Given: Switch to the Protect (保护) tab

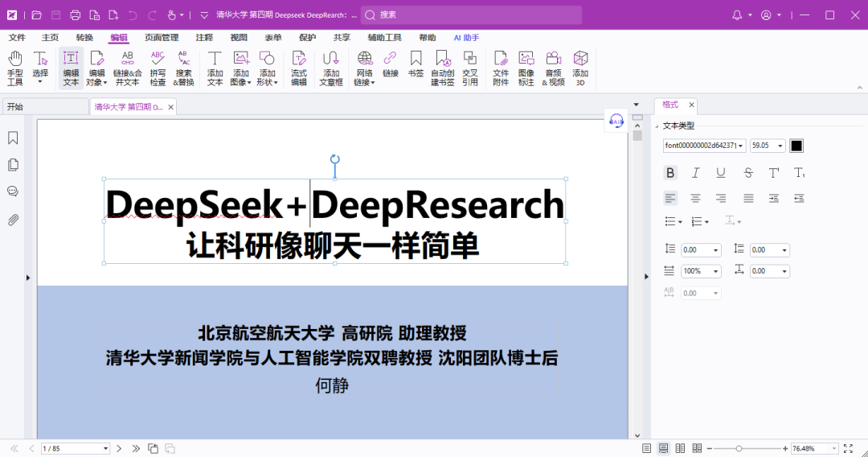Looking at the screenshot, I should pyautogui.click(x=307, y=38).
